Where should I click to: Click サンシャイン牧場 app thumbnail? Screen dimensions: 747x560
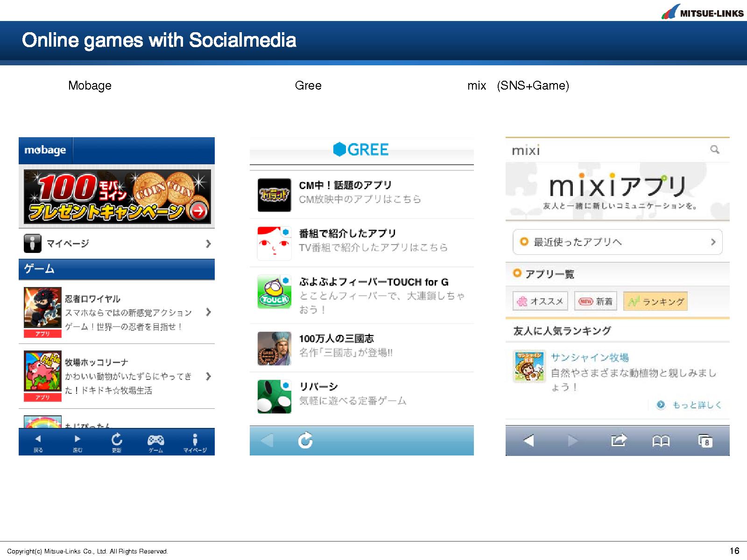pos(529,366)
